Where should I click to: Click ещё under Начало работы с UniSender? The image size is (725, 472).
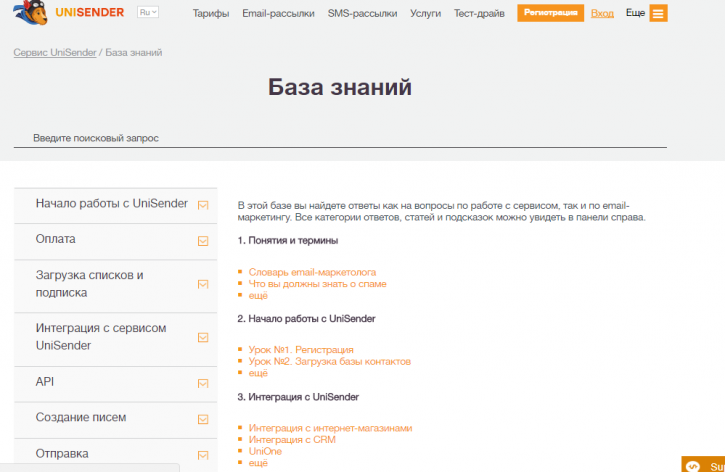pos(258,373)
